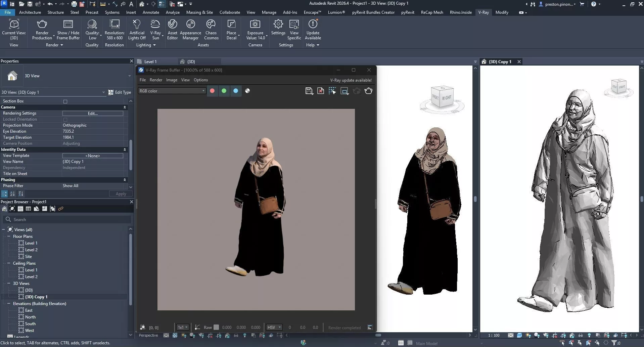644x347 pixels.
Task: Click the View Specific settings icon
Action: [x=294, y=24]
